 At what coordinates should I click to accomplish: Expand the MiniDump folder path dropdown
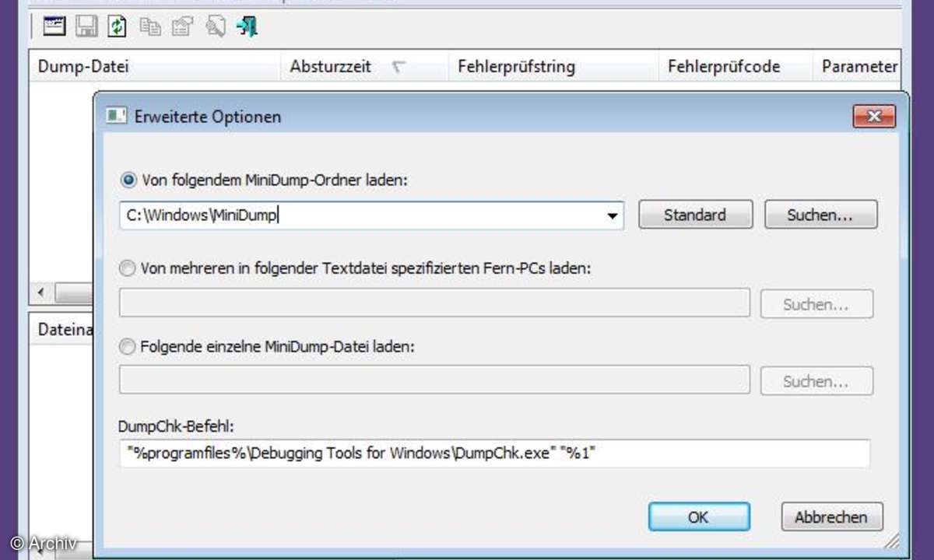click(x=613, y=216)
